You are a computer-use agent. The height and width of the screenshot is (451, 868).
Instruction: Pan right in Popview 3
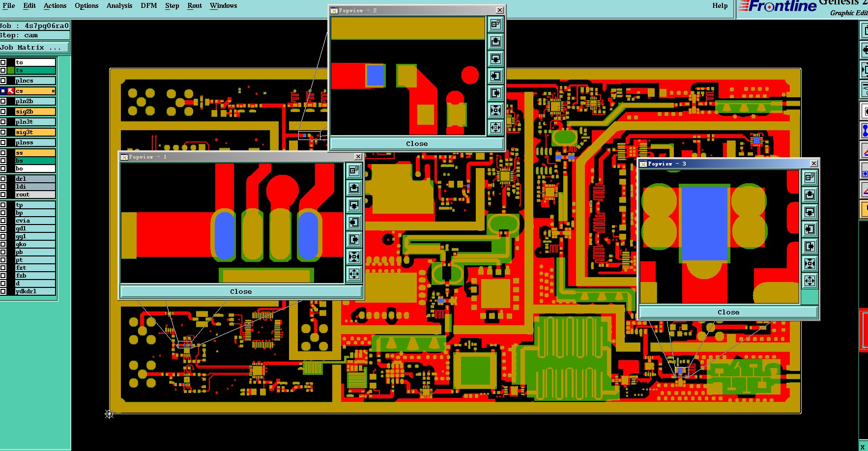[x=810, y=246]
